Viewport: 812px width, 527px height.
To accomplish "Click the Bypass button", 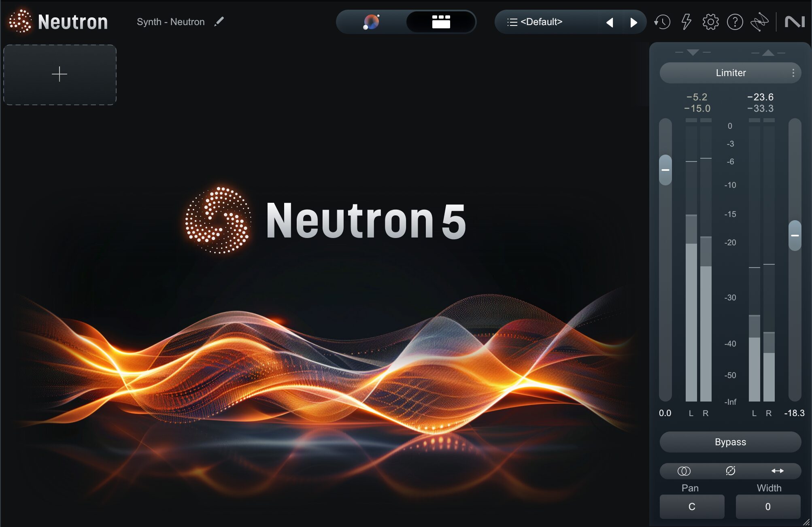I will click(x=730, y=442).
